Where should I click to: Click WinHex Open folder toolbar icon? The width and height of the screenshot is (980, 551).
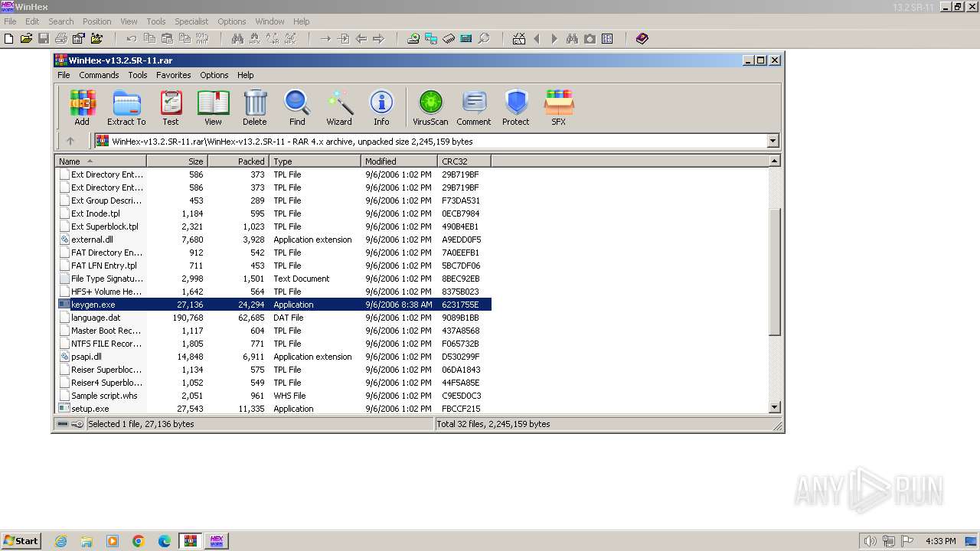point(26,38)
